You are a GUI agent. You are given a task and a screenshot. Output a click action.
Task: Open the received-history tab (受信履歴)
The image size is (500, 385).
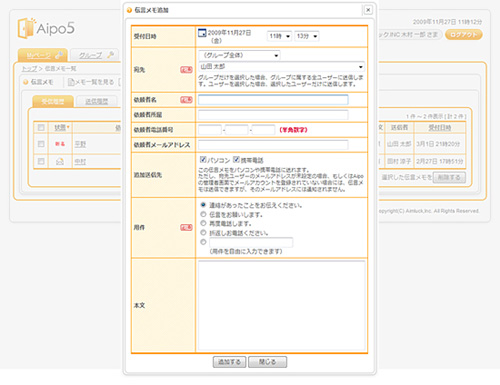point(53,101)
